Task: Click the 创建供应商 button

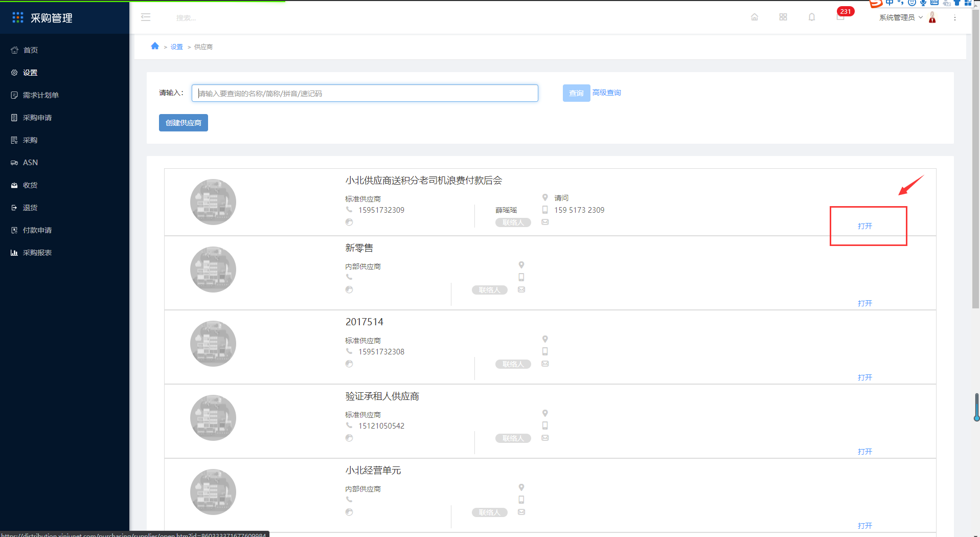Action: pyautogui.click(x=183, y=123)
